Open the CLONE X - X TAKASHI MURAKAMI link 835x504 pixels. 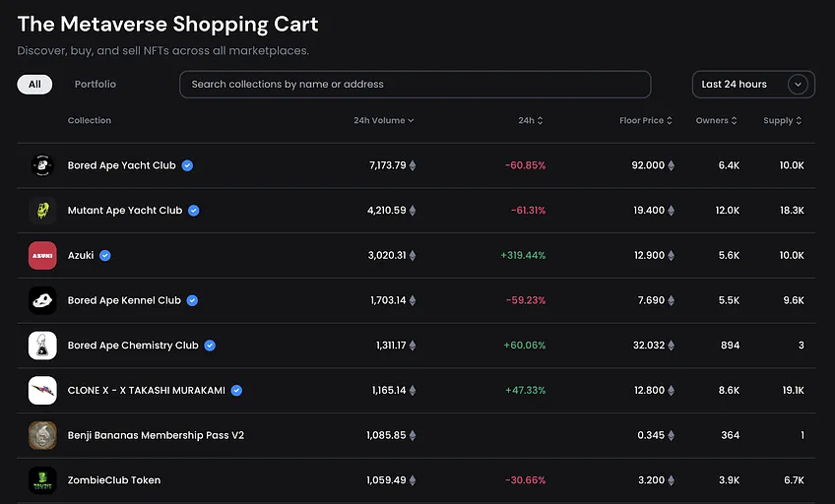pos(147,390)
